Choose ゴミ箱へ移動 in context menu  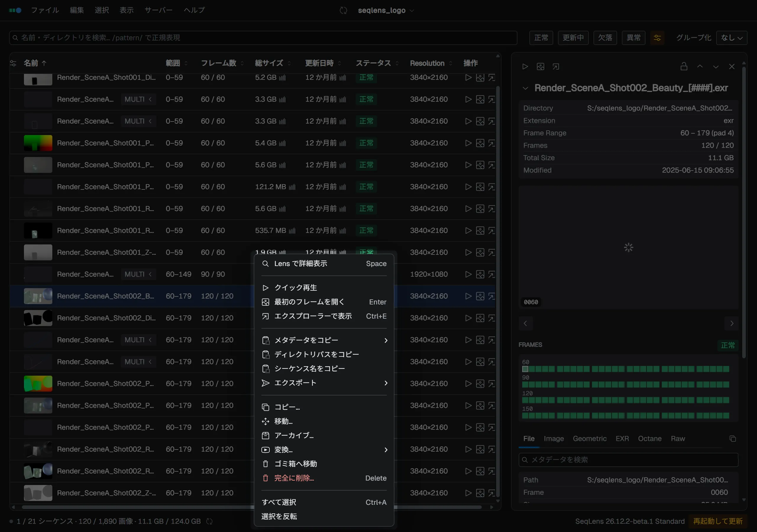324,464
